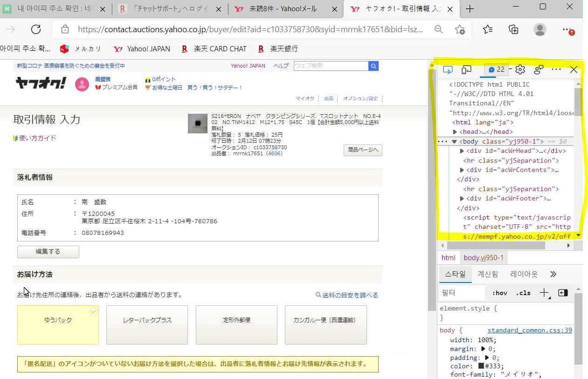Switch to the 계산됨 tab
588x379 pixels.
point(487,274)
